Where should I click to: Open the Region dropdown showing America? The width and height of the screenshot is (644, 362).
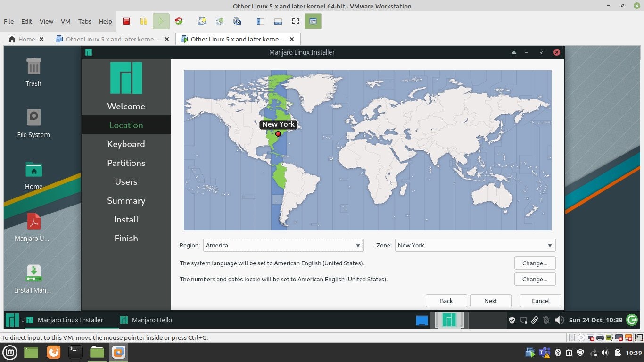pos(283,245)
